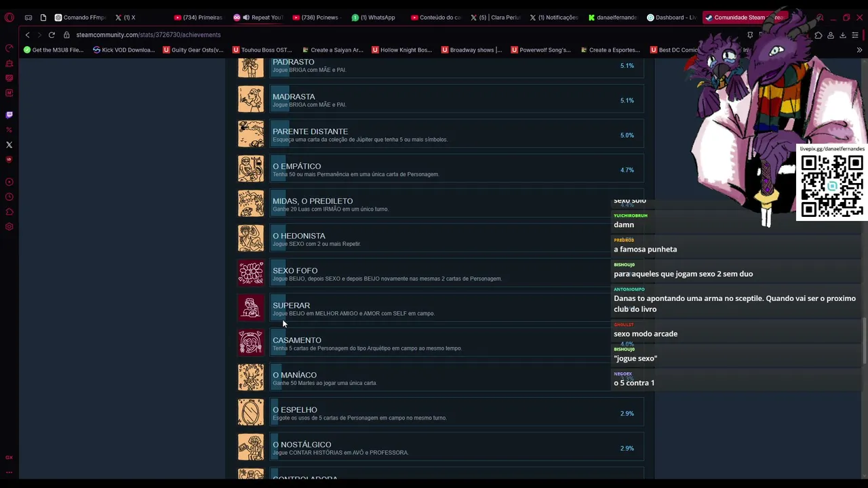Click the SEXO FOFO achievement icon
Viewport: 868px width, 488px height.
click(251, 273)
